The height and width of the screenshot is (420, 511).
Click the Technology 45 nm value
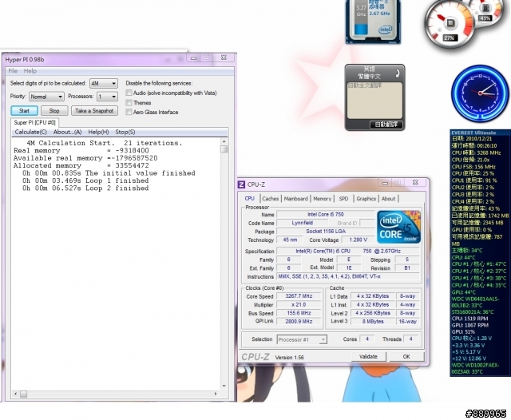pyautogui.click(x=290, y=240)
